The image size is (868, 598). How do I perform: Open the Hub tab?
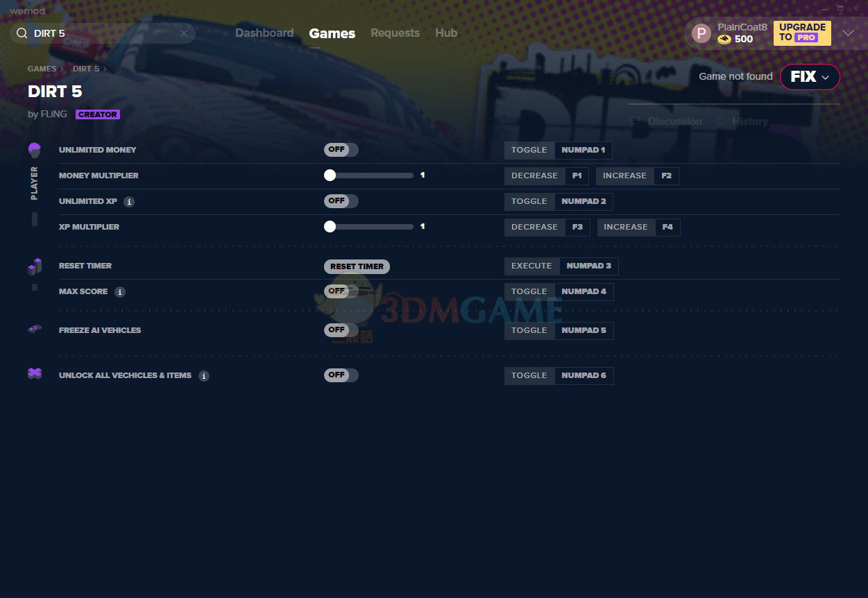click(x=445, y=33)
